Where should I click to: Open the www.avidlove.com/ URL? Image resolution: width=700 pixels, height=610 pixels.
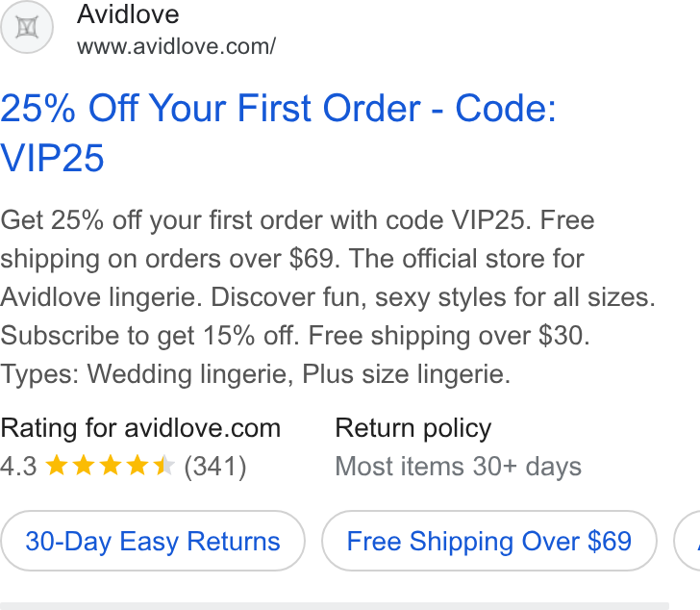tap(176, 46)
